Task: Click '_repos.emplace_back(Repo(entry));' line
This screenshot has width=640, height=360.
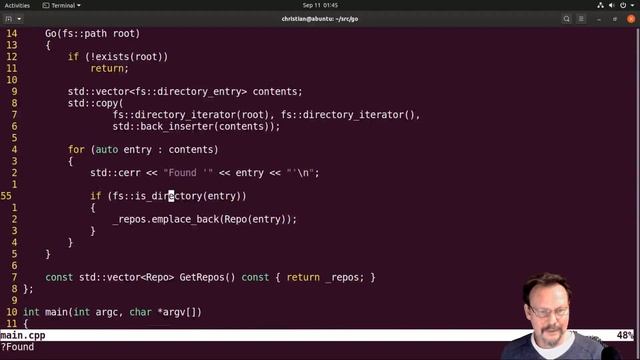Action: (x=204, y=219)
